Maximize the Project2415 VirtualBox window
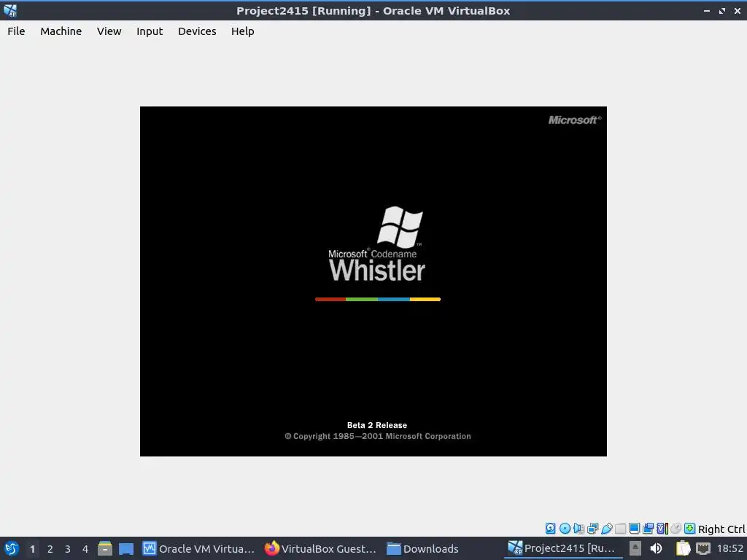This screenshot has width=747, height=560. coord(722,10)
